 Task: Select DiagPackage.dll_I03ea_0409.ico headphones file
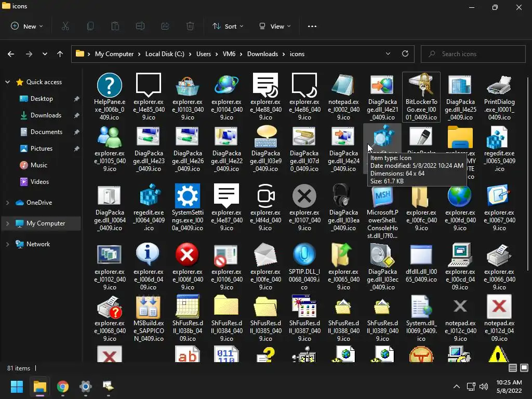coord(343,207)
